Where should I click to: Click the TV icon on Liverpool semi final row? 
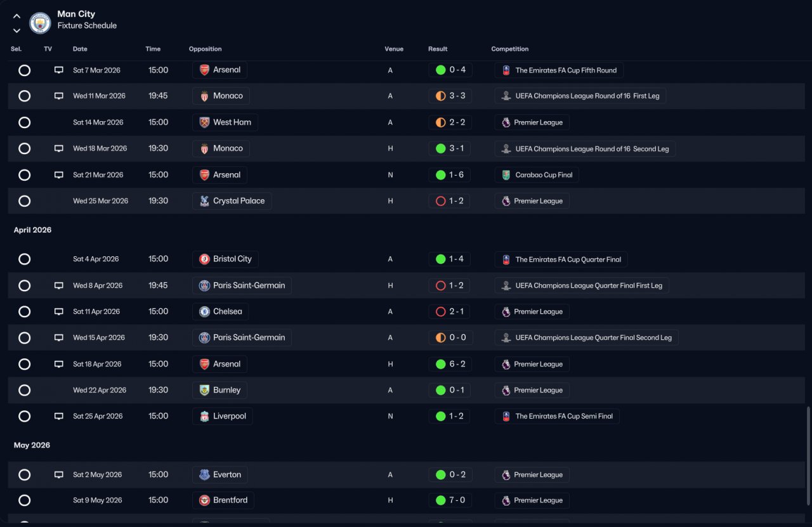point(59,417)
